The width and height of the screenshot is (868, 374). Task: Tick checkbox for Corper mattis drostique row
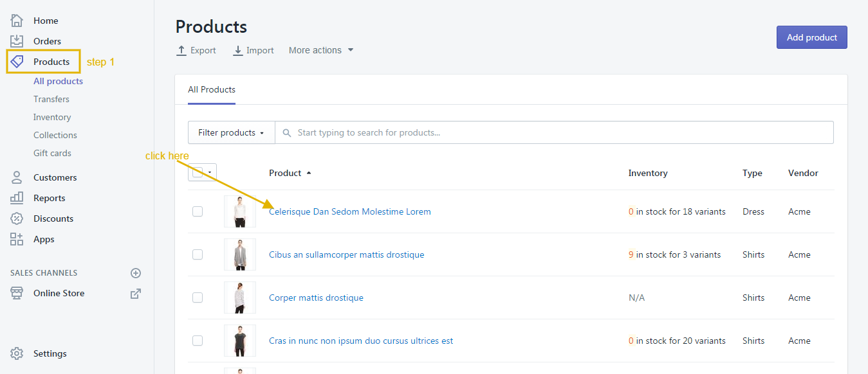[198, 298]
